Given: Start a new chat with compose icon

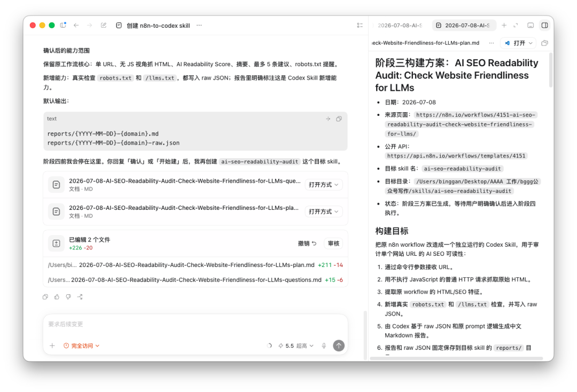Looking at the screenshot, I should (x=104, y=26).
